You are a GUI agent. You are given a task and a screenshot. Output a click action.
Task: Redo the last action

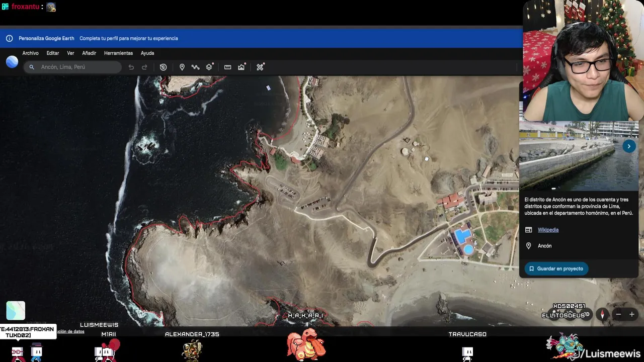pos(144,67)
